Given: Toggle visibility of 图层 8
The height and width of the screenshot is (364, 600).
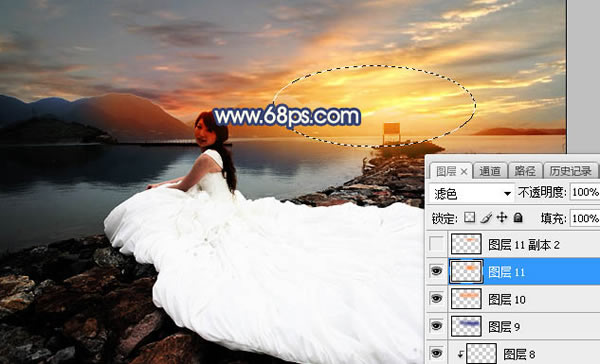Looking at the screenshot, I should 436,353.
